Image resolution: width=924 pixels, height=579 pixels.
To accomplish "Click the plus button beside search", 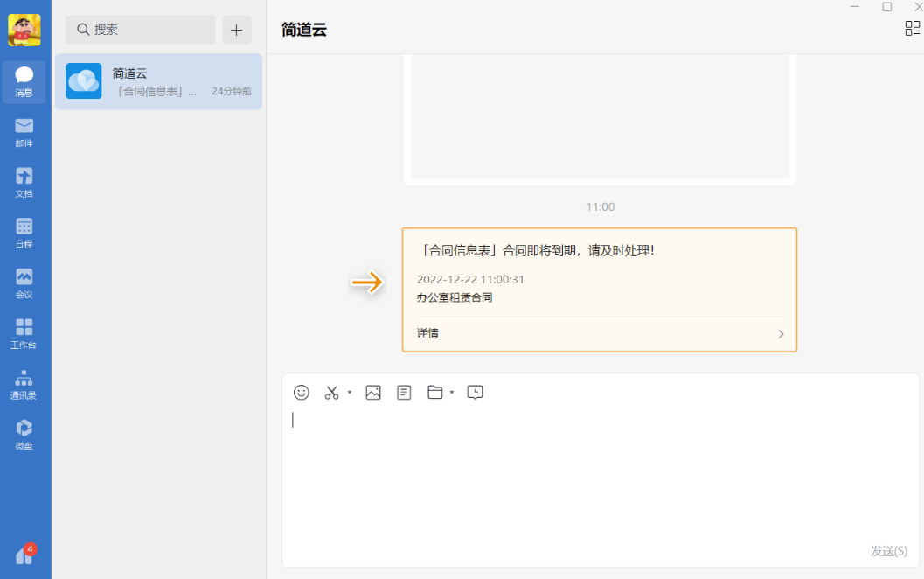I will (237, 30).
